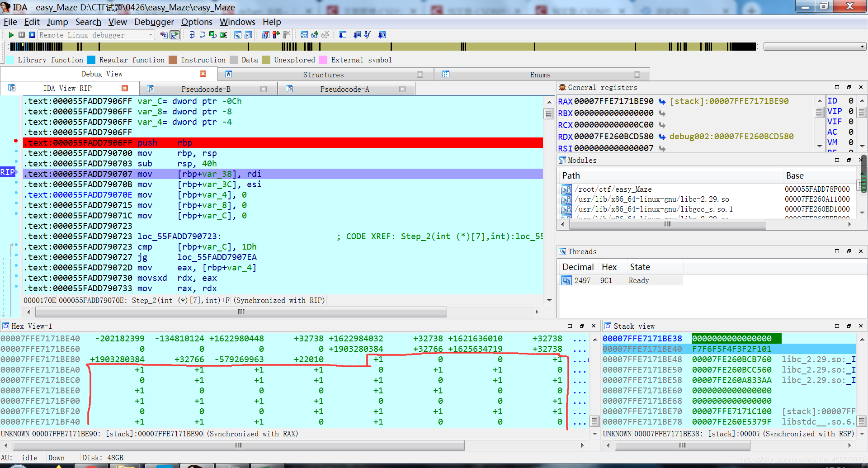Click stack address 00007FFE7171BE38

(642, 338)
